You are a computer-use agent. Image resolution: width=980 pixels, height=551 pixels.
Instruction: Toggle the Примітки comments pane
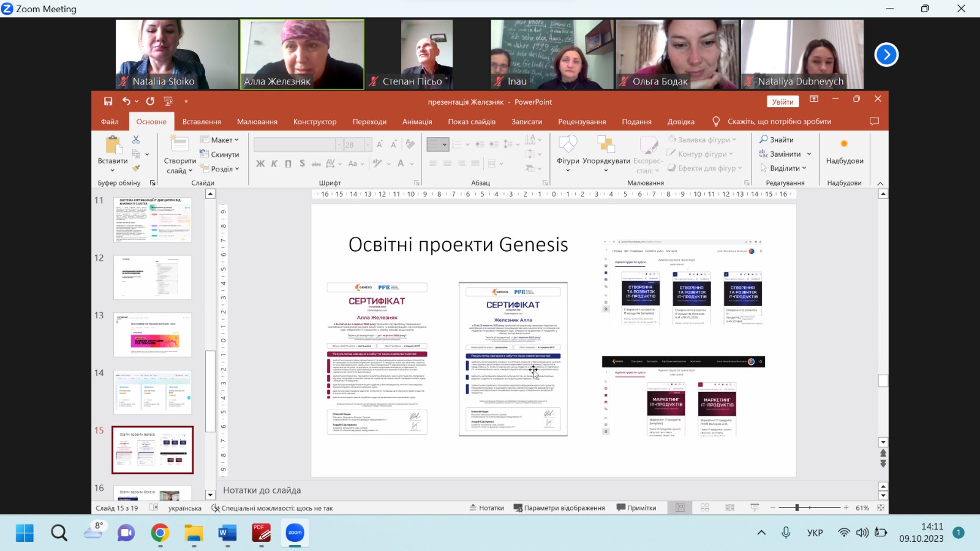[636, 508]
